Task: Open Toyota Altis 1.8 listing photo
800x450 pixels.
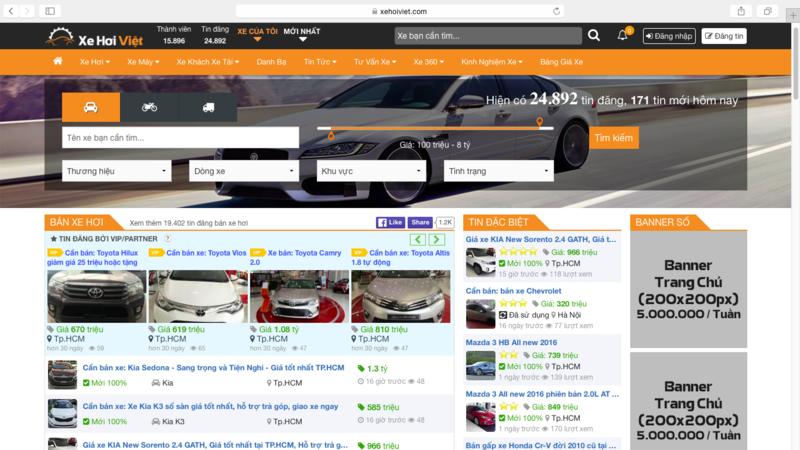Action: [x=401, y=296]
